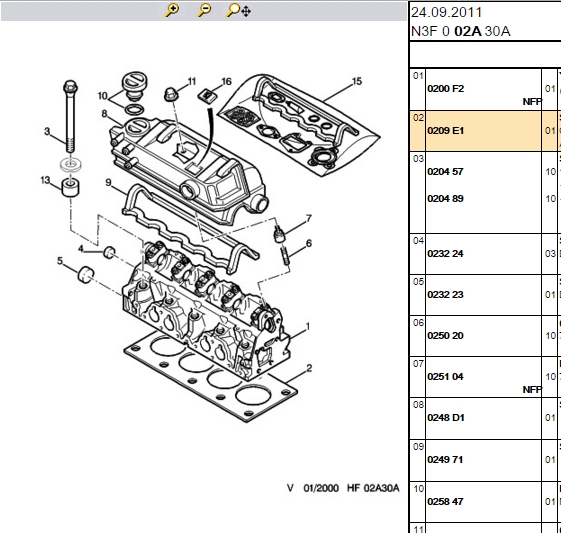The height and width of the screenshot is (533, 561).
Task: Select part number 0232 23
Action: (x=445, y=295)
